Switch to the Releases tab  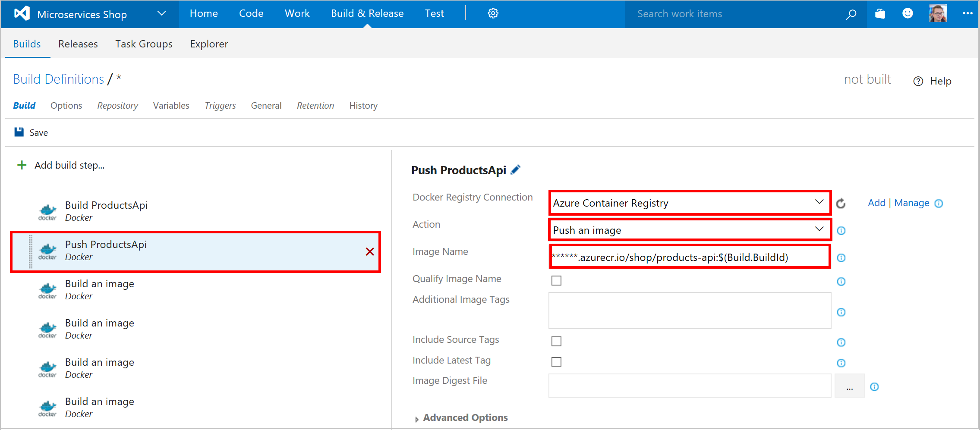point(78,44)
